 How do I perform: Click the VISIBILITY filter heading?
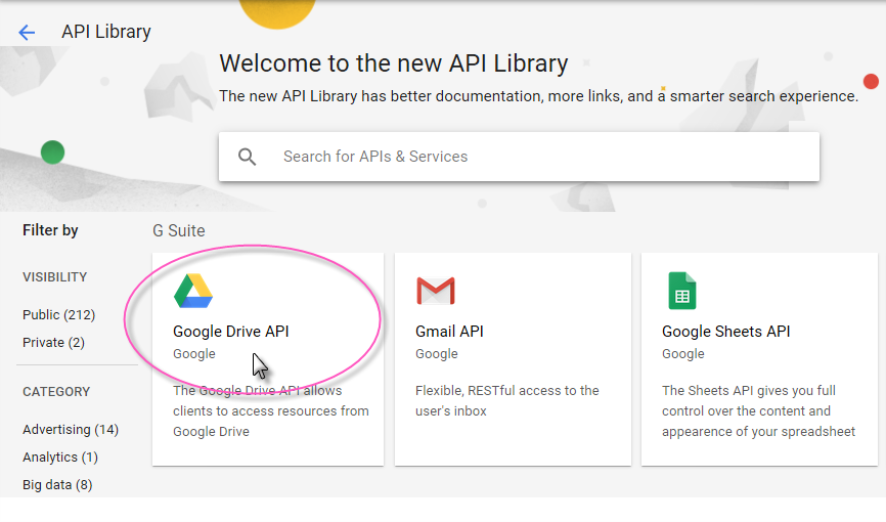click(x=55, y=277)
